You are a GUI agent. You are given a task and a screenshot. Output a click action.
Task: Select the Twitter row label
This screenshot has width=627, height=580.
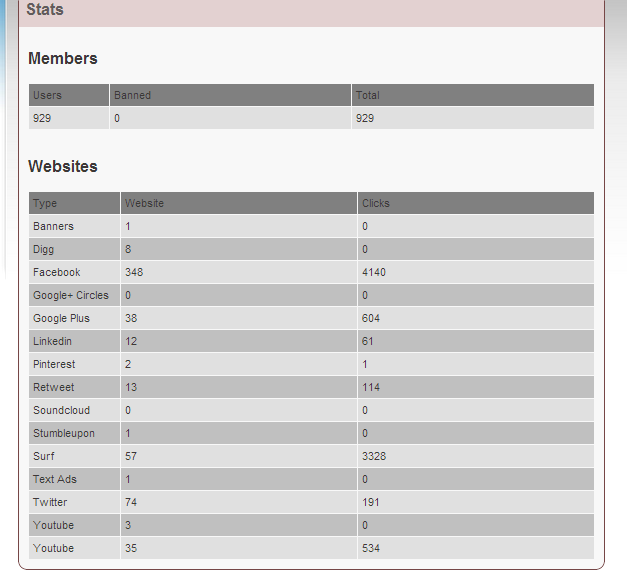pyautogui.click(x=50, y=502)
